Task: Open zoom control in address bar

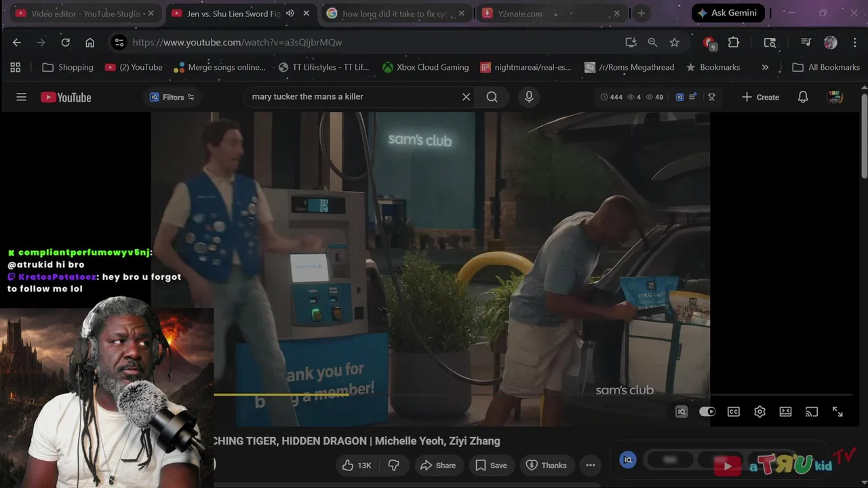Action: 652,42
